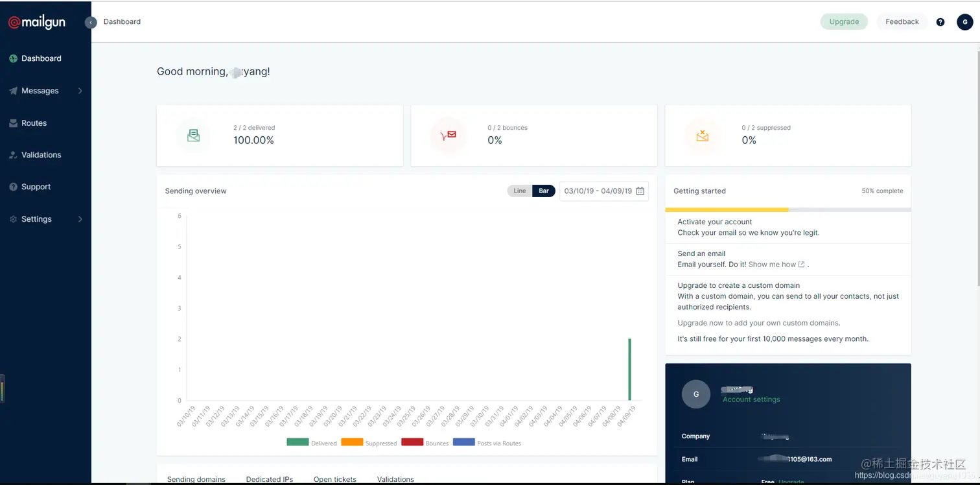The height and width of the screenshot is (485, 980).
Task: Expand the Settings submenu chevron
Action: pos(80,219)
